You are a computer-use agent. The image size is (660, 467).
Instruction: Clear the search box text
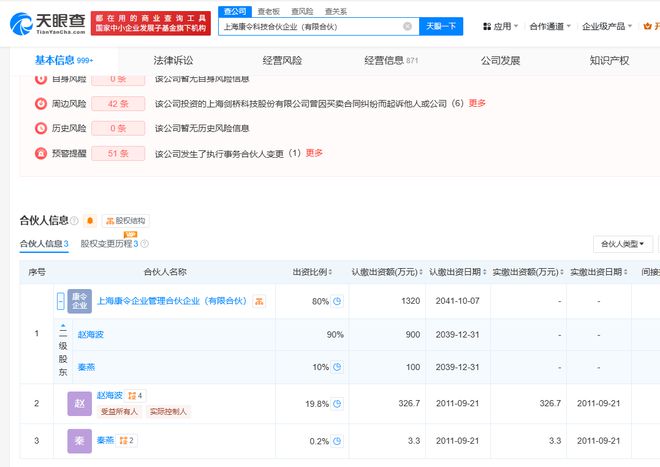coord(407,27)
